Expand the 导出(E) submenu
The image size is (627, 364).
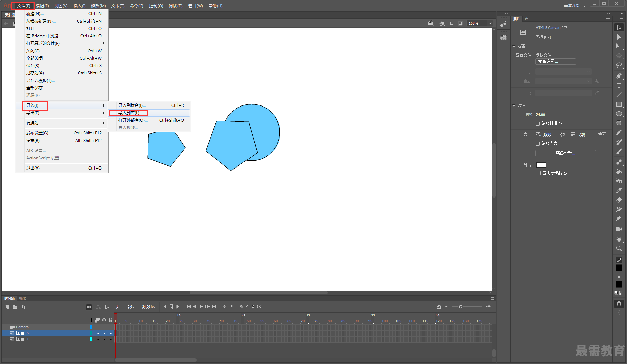tap(62, 113)
